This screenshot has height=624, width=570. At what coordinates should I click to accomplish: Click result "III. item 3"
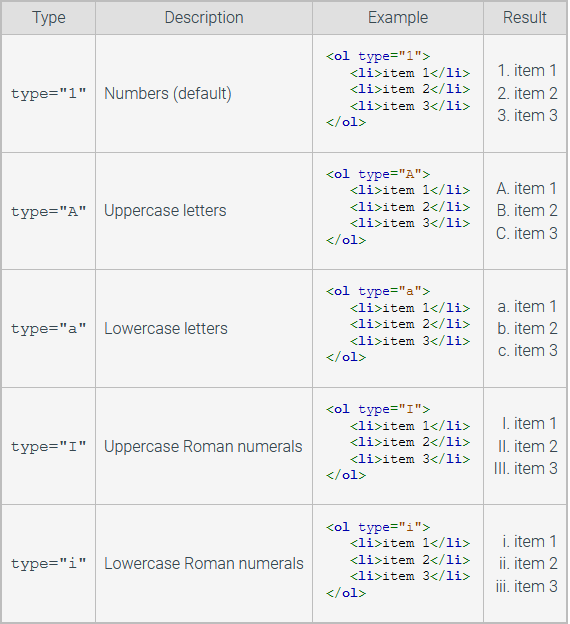[525, 468]
